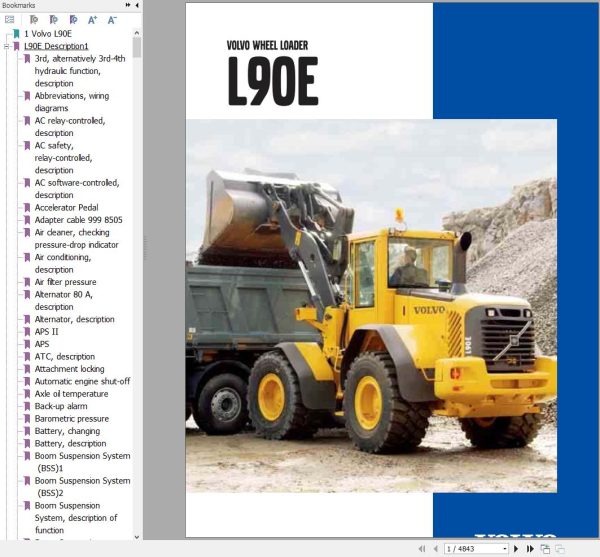Select the 'L90E Description1' bookmark

(x=56, y=46)
